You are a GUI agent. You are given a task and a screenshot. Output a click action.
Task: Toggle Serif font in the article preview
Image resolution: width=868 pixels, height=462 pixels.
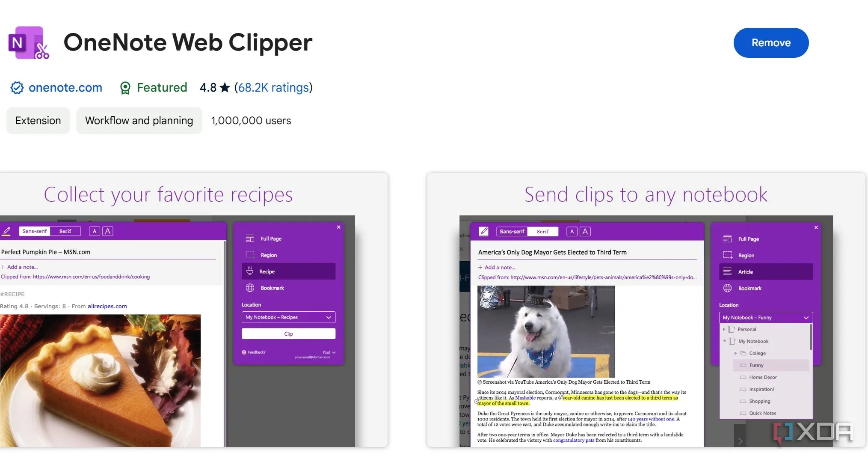point(542,232)
